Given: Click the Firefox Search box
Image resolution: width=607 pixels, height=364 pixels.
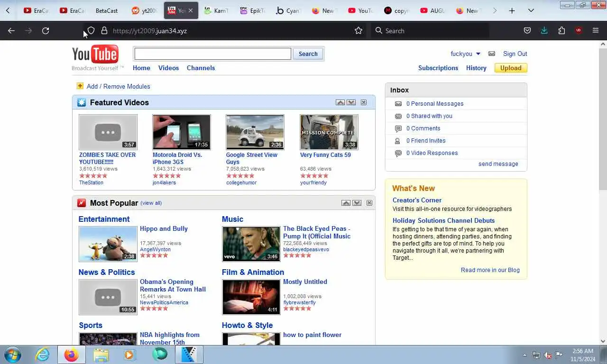Looking at the screenshot, I should point(431,31).
